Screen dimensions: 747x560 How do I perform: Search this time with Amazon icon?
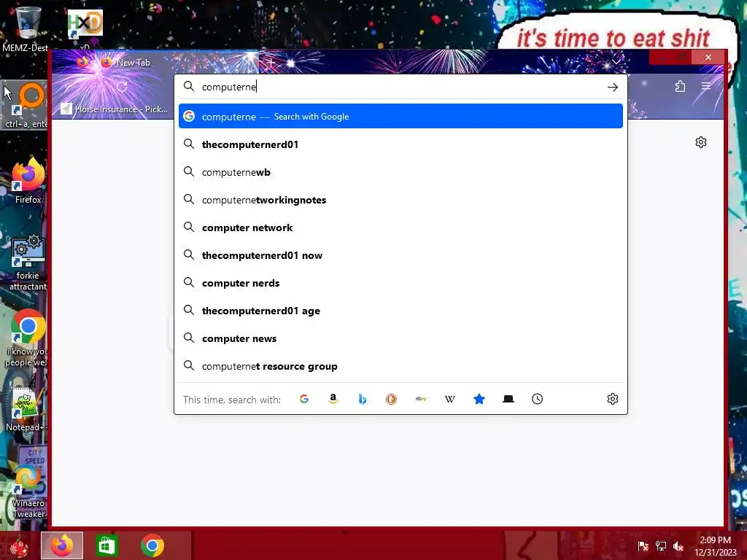click(333, 399)
